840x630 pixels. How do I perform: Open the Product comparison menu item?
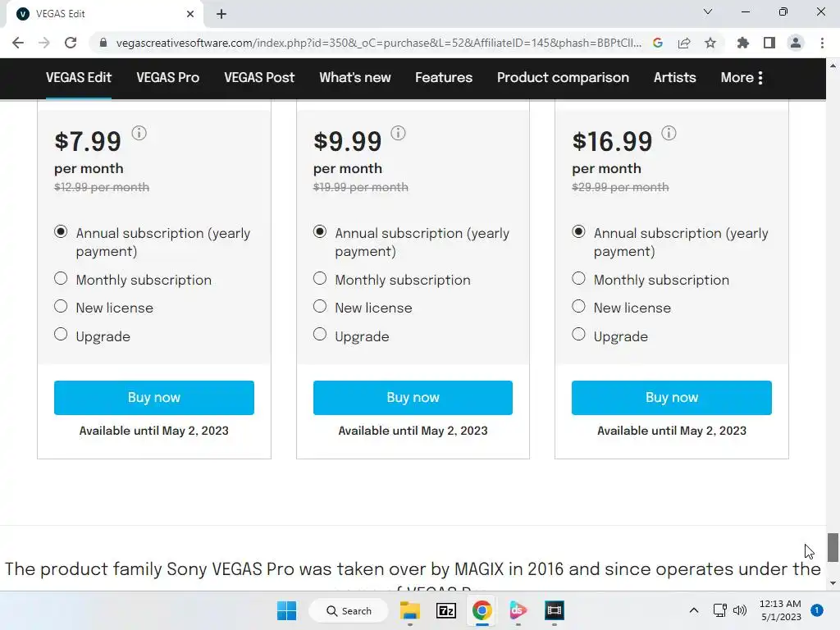(x=563, y=78)
